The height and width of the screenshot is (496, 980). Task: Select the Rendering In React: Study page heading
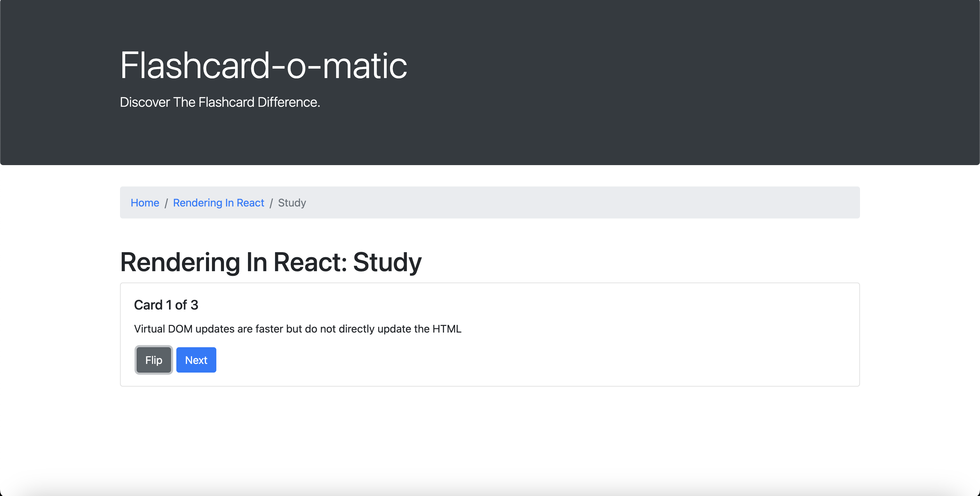point(270,262)
